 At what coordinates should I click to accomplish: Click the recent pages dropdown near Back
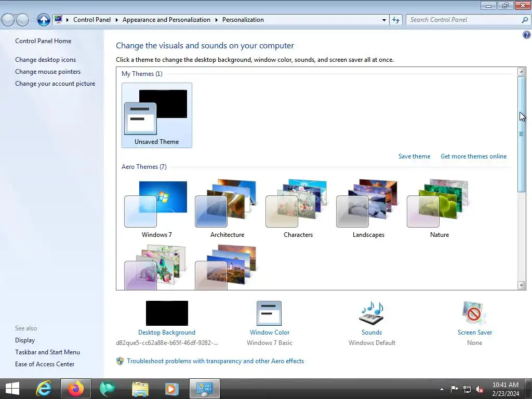pos(33,20)
